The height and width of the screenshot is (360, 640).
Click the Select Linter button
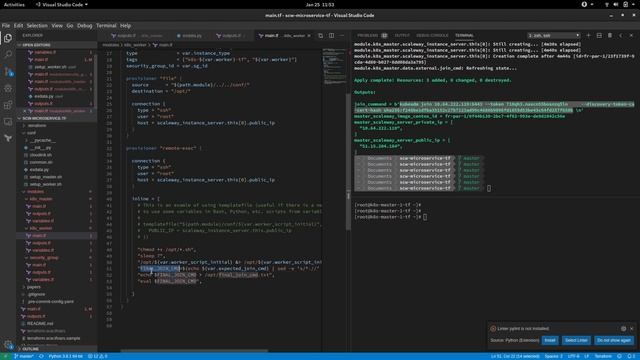point(576,340)
